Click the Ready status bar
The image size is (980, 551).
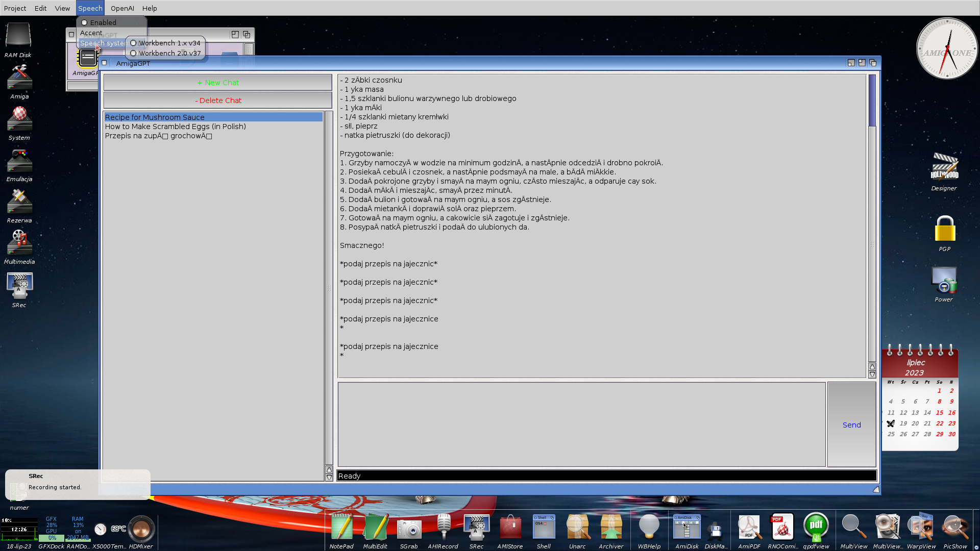(x=607, y=476)
